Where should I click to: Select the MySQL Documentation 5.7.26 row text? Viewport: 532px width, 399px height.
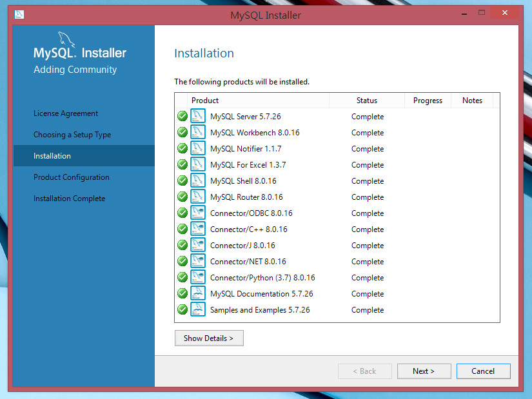[262, 294]
